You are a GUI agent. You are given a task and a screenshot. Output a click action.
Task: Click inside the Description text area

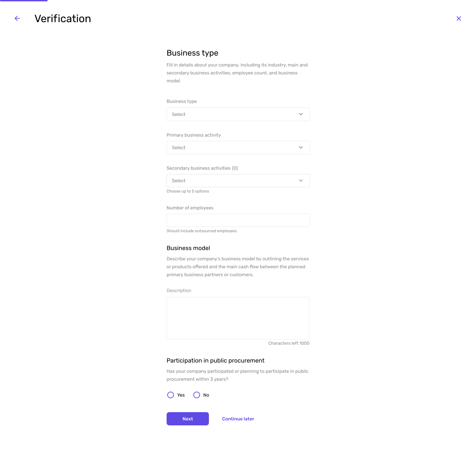tap(238, 318)
